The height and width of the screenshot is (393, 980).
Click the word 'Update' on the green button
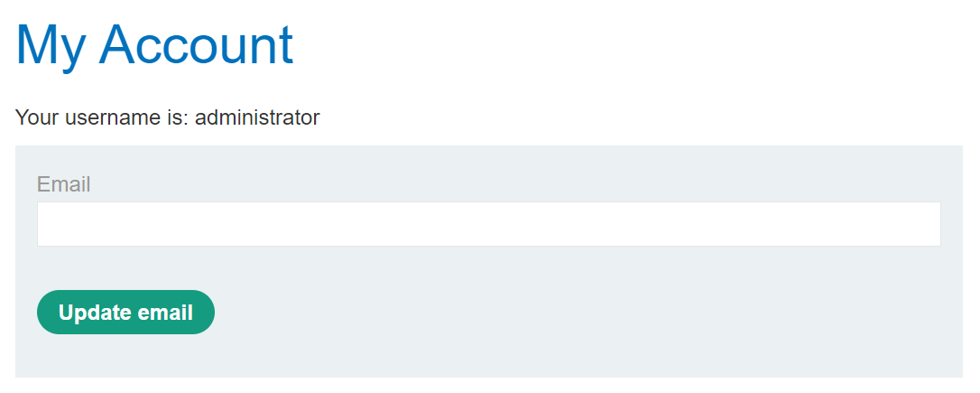point(94,313)
